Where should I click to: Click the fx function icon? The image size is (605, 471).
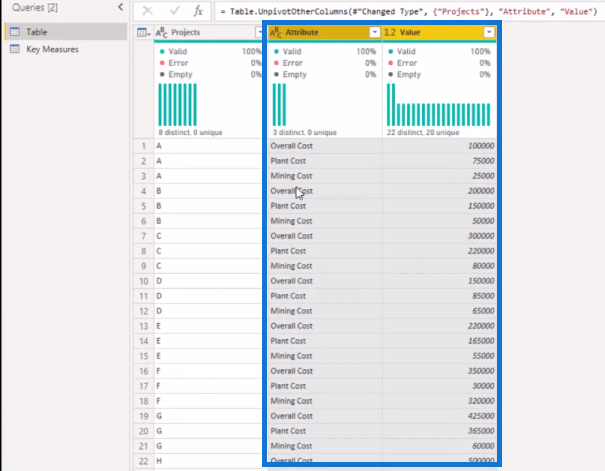(198, 11)
